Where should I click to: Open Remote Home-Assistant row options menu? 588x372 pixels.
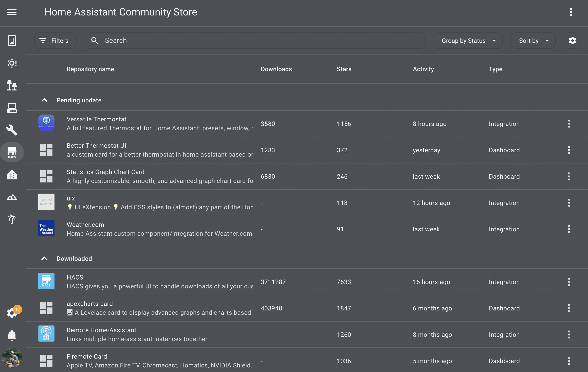pos(569,334)
